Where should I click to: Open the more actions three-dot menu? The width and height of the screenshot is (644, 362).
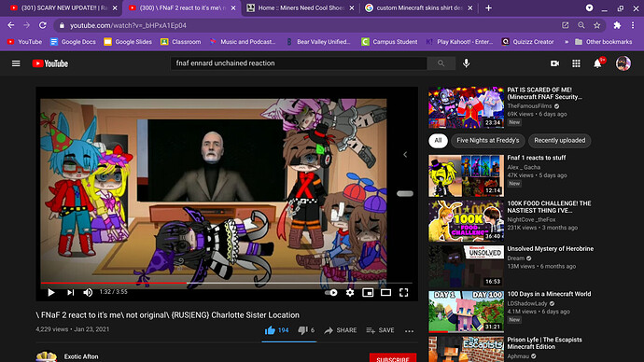click(x=409, y=331)
